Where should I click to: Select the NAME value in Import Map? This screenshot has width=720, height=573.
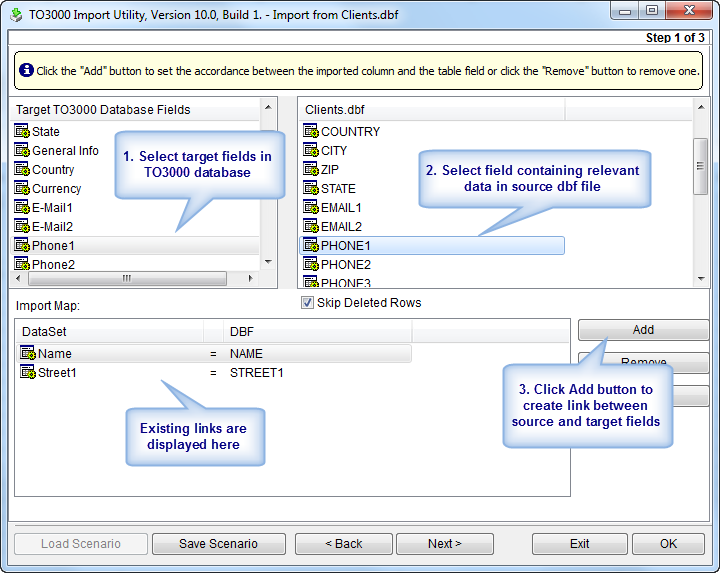pos(246,354)
